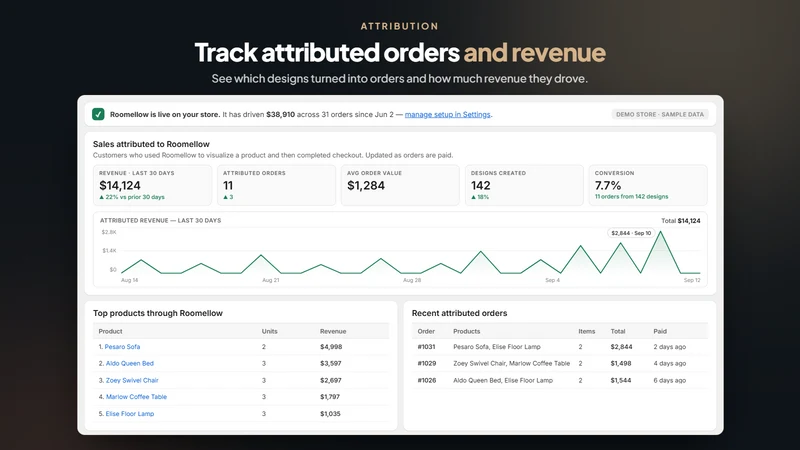Click the Sales attributed to Roomellow heading

tap(151, 144)
